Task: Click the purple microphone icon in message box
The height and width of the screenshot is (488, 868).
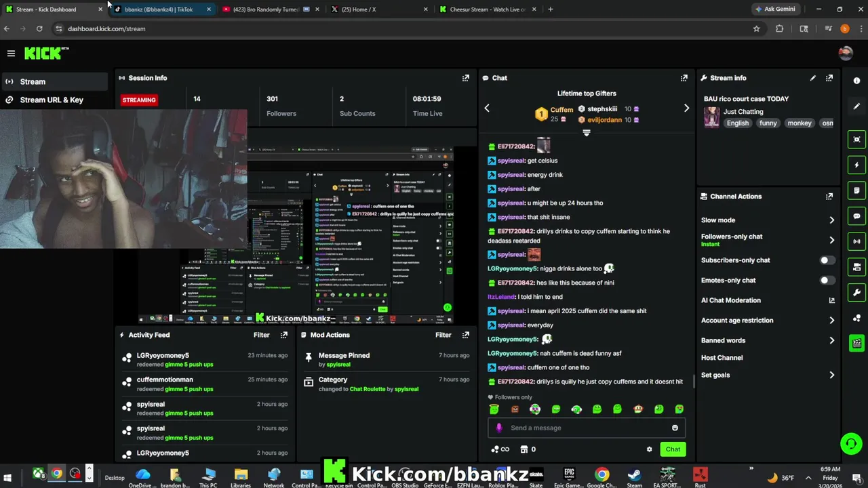Action: coord(499,428)
